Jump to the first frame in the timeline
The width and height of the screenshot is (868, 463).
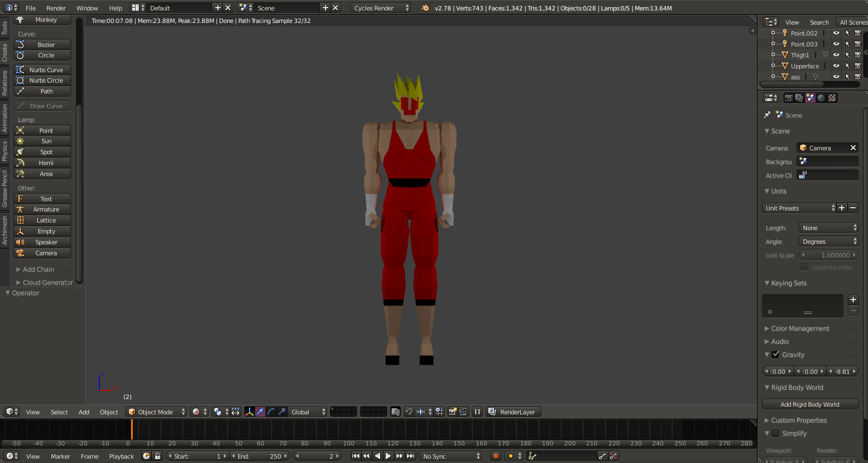point(356,456)
